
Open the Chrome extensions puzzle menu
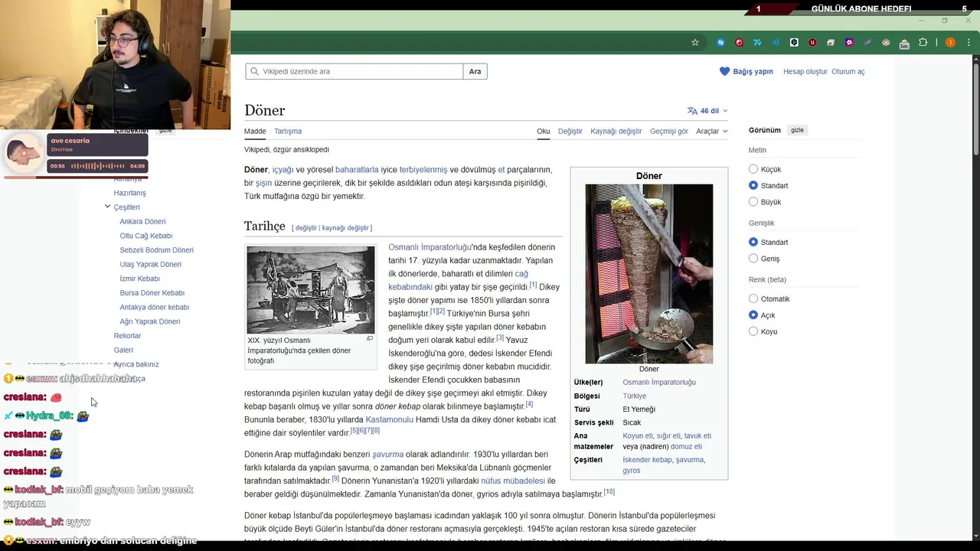pos(923,42)
